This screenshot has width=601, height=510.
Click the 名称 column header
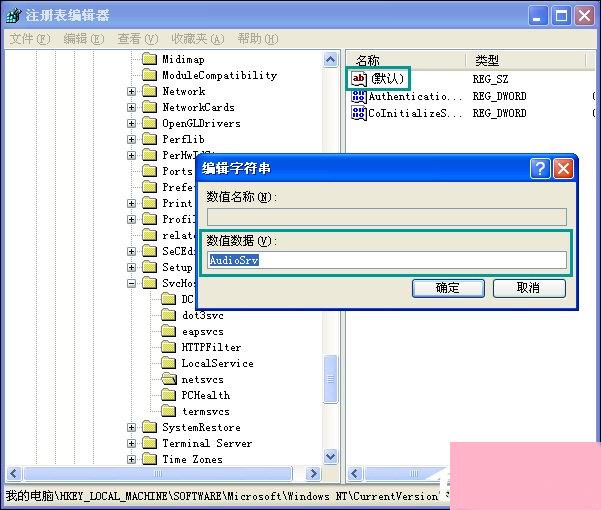coord(406,60)
